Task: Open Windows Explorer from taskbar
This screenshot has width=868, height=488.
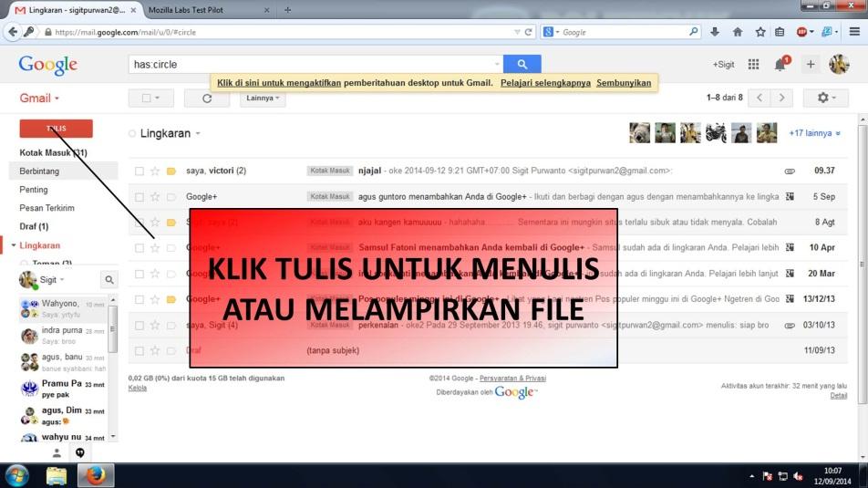Action: 56,476
